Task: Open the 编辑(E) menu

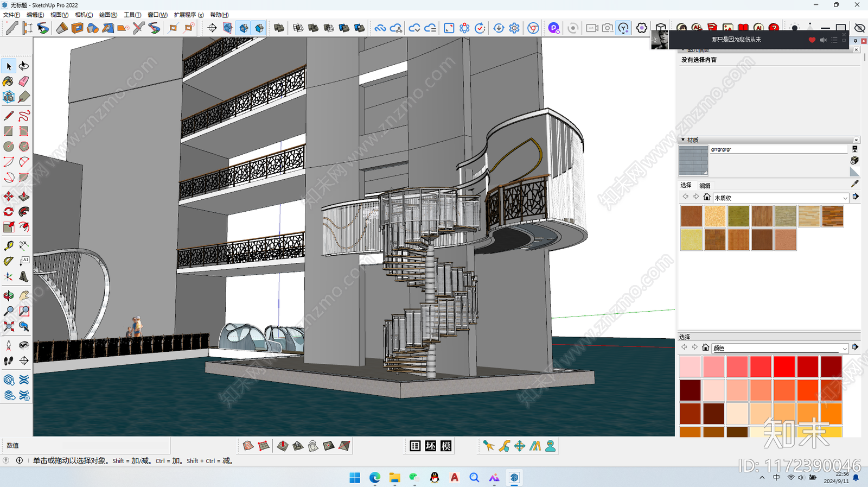Action: [x=35, y=15]
